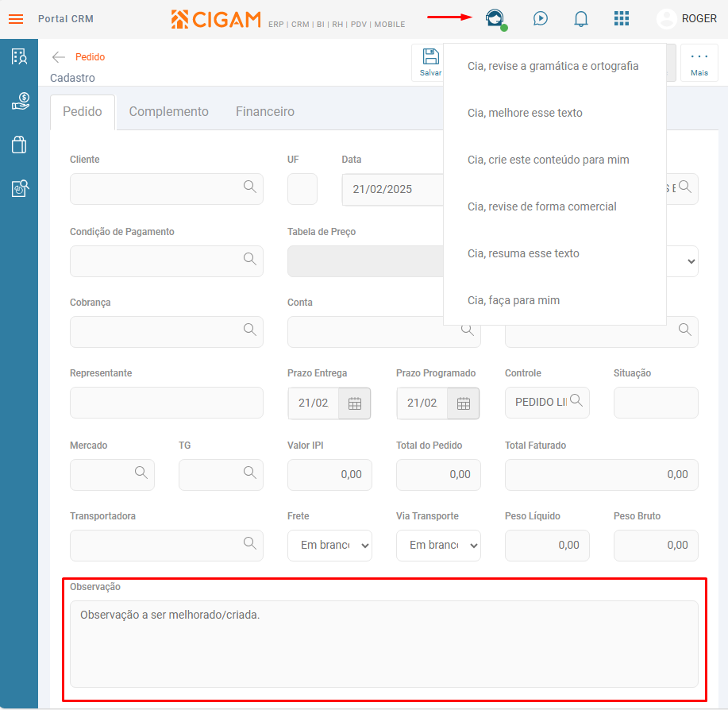Viewport: 728px width, 710px height.
Task: Open the notifications bell
Action: pyautogui.click(x=581, y=19)
